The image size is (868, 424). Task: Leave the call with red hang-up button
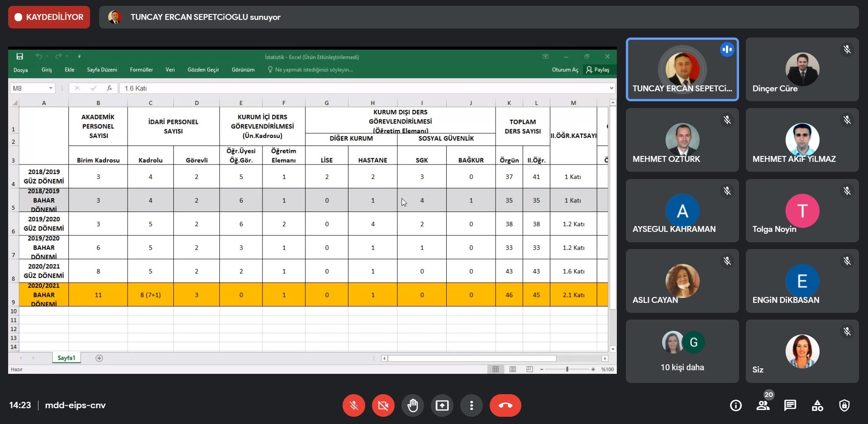tap(505, 405)
